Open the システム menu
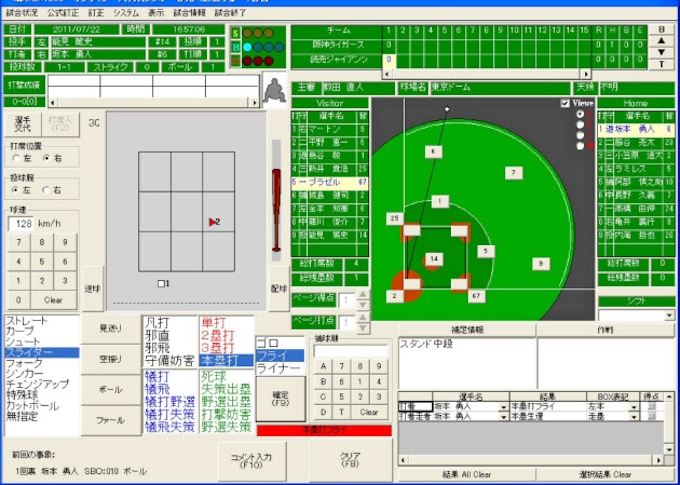The image size is (680, 485). (x=125, y=13)
